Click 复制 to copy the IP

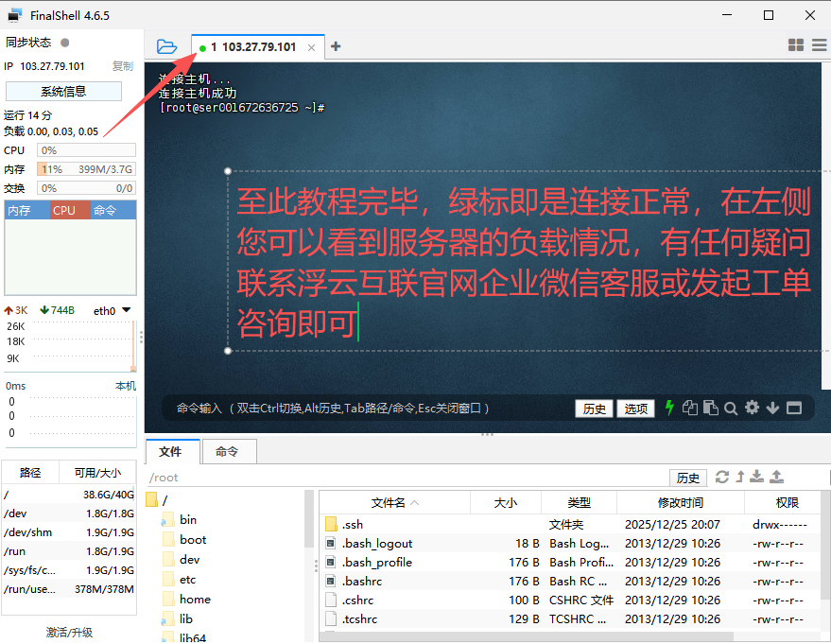(123, 66)
